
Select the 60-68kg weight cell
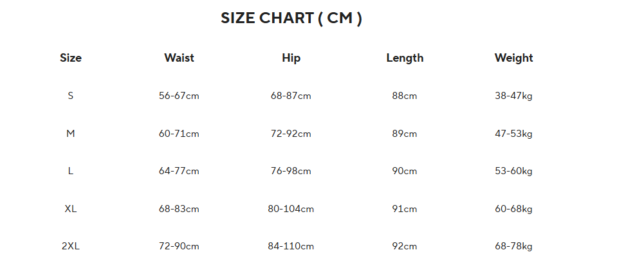(x=513, y=209)
